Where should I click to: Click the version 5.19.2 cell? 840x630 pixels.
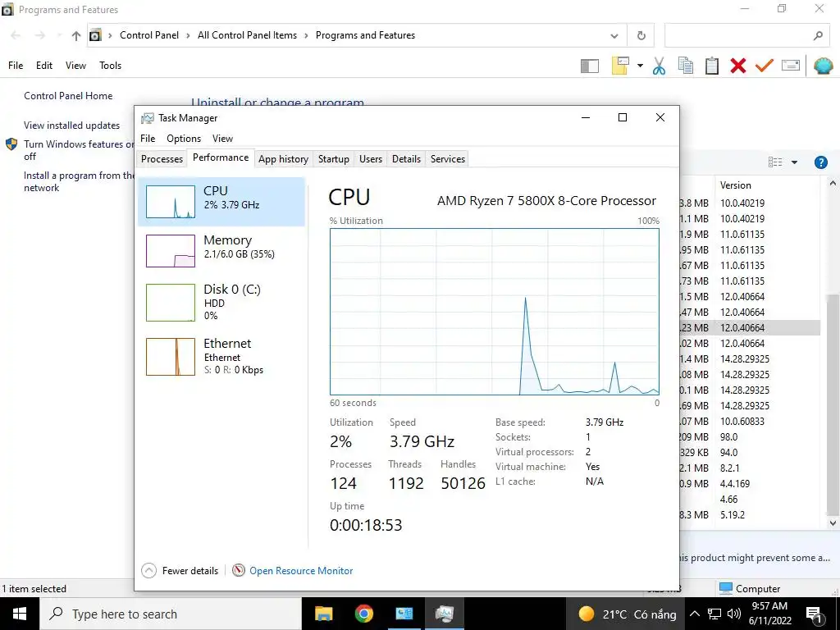pyautogui.click(x=733, y=515)
